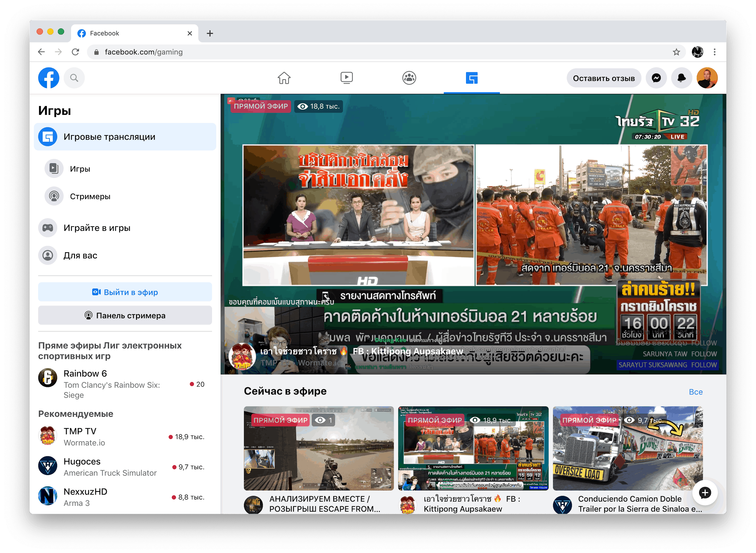The image size is (756, 553).
Task: Open the Chrome profile avatar
Action: 697,52
